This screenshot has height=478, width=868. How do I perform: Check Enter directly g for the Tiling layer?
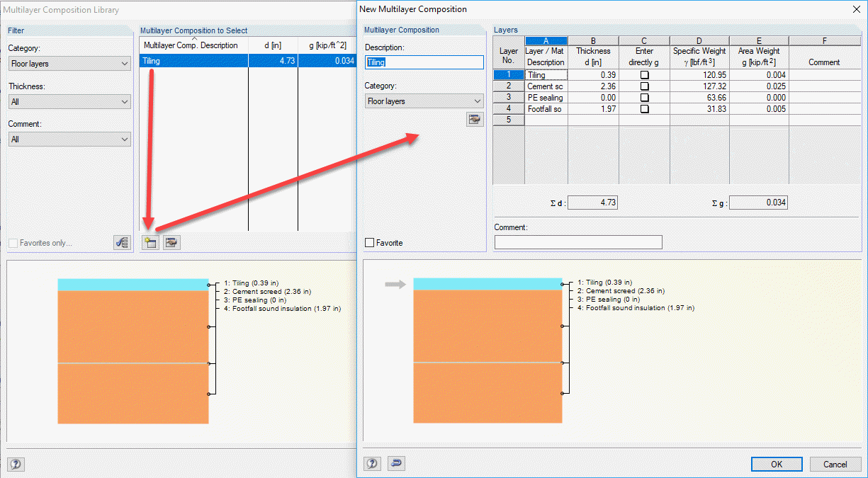click(x=643, y=74)
